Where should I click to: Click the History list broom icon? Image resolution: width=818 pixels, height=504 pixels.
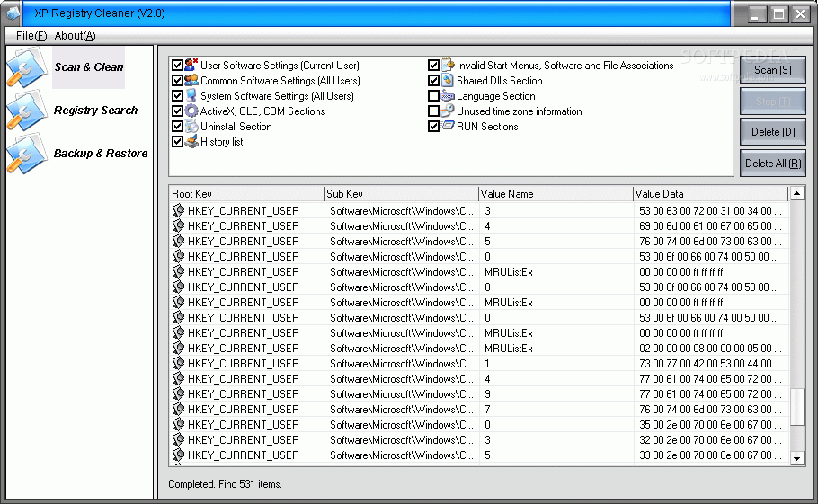(x=191, y=141)
